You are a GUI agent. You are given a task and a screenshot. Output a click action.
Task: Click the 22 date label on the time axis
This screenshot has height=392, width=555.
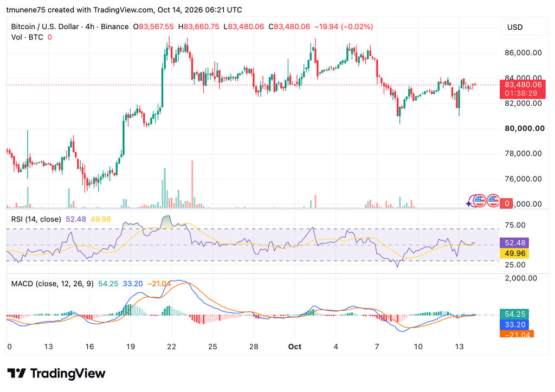(172, 347)
